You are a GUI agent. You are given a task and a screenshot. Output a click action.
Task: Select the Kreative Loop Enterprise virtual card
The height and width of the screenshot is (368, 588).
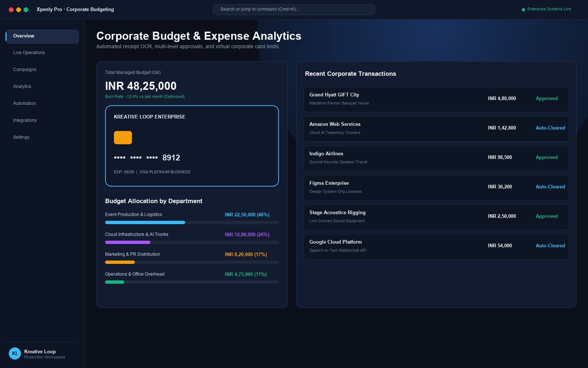point(192,146)
